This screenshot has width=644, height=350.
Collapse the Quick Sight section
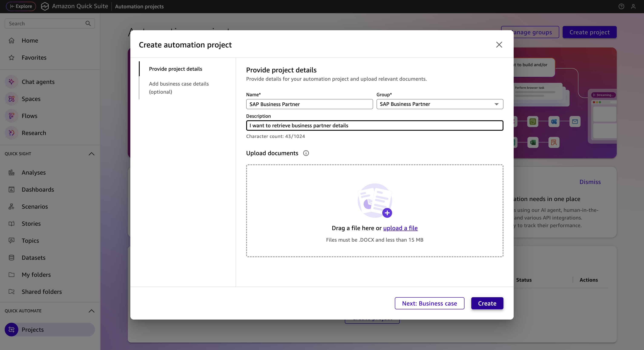(x=92, y=154)
